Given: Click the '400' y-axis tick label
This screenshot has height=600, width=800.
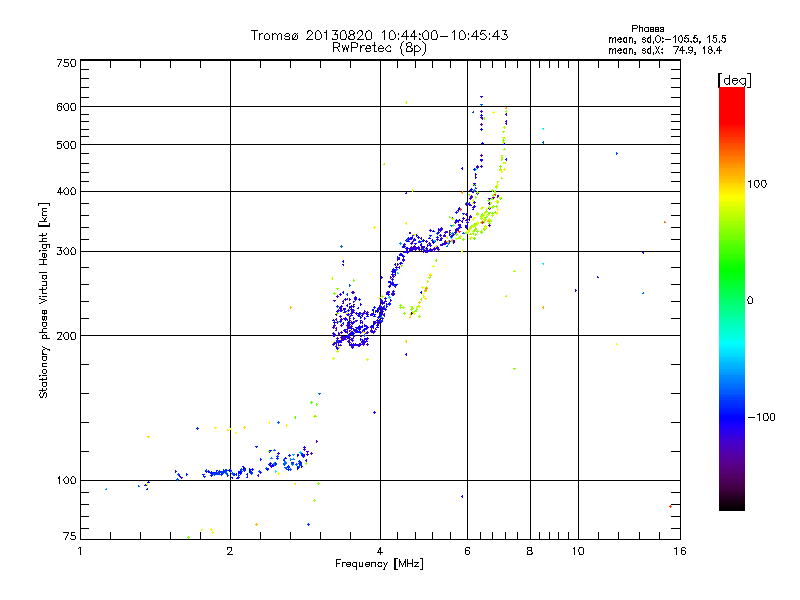Looking at the screenshot, I should [x=66, y=192].
